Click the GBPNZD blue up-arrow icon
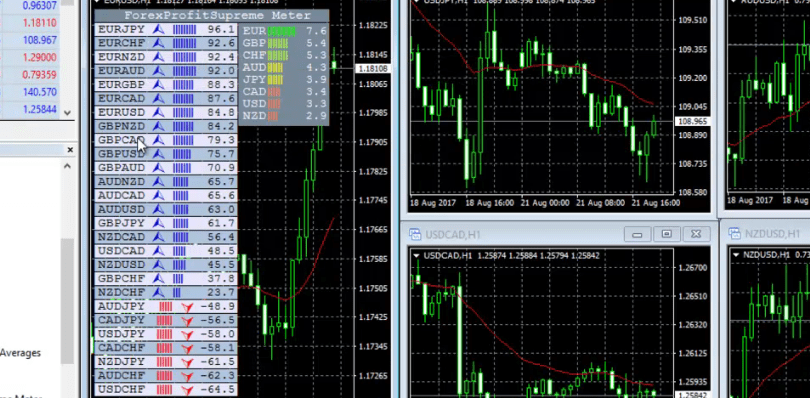 coord(159,127)
